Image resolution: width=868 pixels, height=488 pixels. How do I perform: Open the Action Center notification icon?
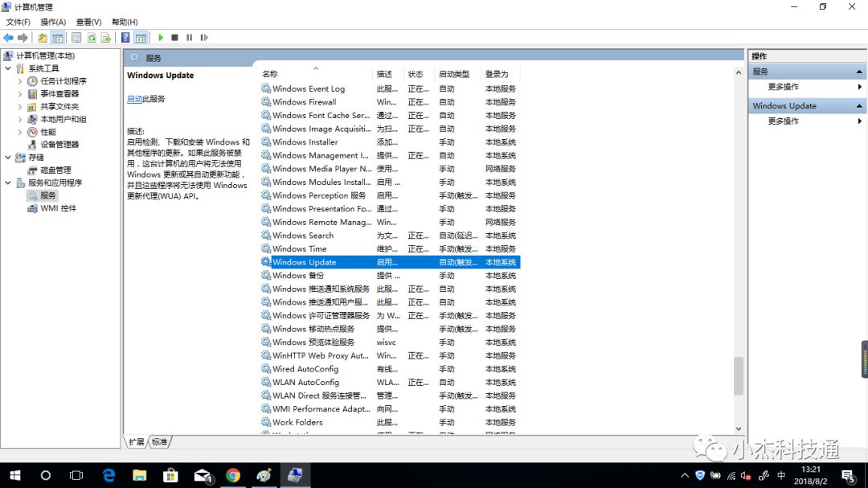(849, 475)
